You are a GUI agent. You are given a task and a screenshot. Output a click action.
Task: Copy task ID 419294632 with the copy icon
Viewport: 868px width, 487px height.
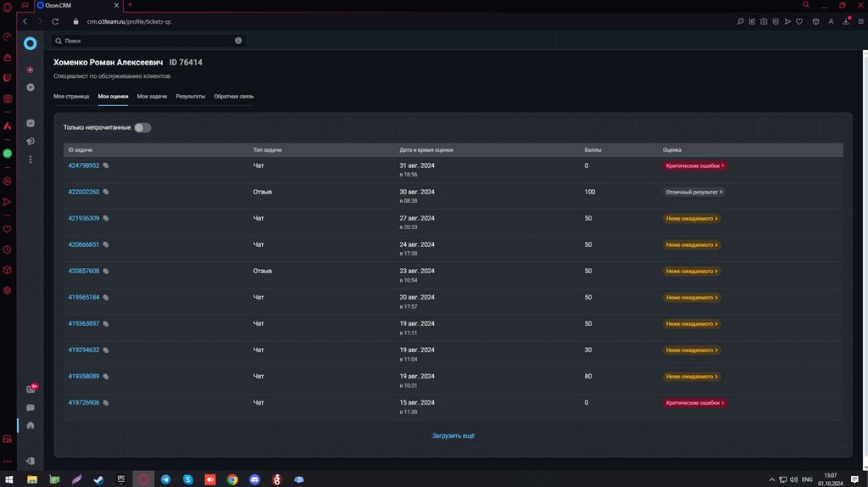(106, 350)
